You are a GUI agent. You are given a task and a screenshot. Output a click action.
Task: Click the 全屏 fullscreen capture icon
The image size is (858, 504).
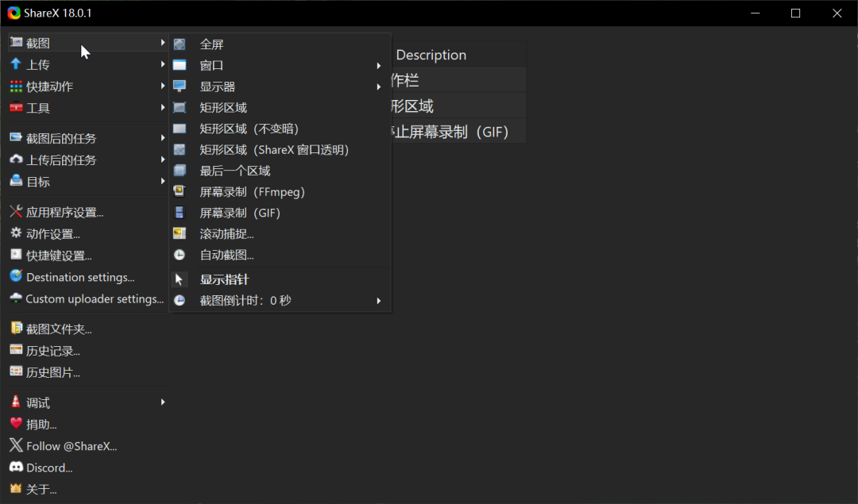[x=180, y=44]
